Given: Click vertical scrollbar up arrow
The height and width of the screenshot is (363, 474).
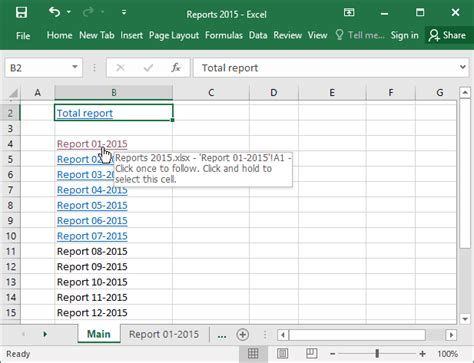Looking at the screenshot, I should pos(465,92).
